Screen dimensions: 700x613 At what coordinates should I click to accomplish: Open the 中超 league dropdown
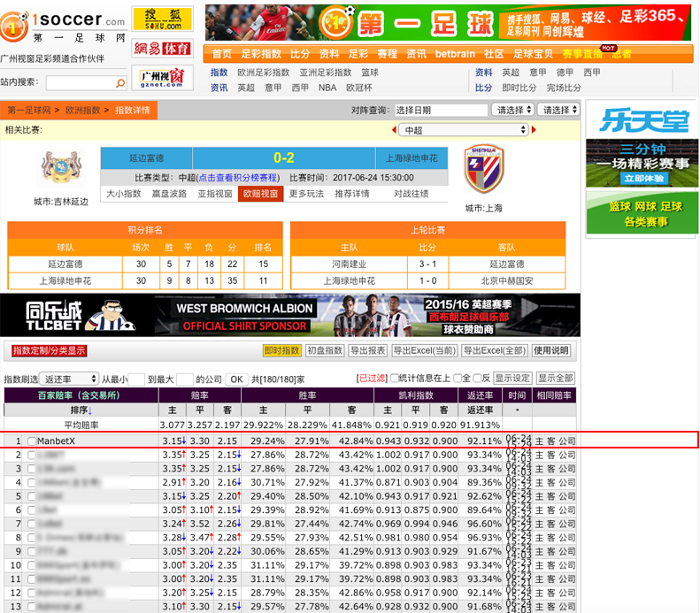[x=464, y=130]
